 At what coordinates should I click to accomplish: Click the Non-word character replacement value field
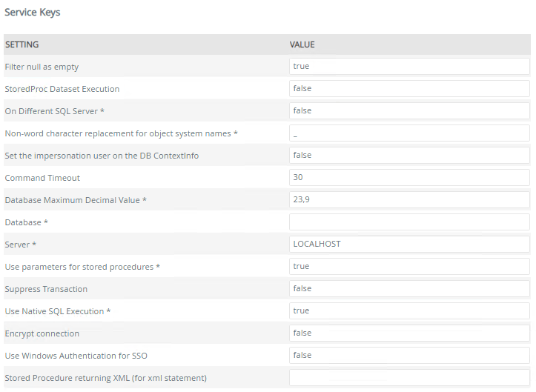click(x=409, y=133)
